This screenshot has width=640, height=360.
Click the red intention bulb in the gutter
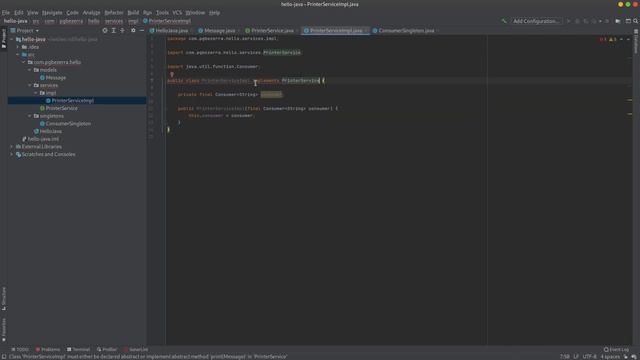[172, 74]
